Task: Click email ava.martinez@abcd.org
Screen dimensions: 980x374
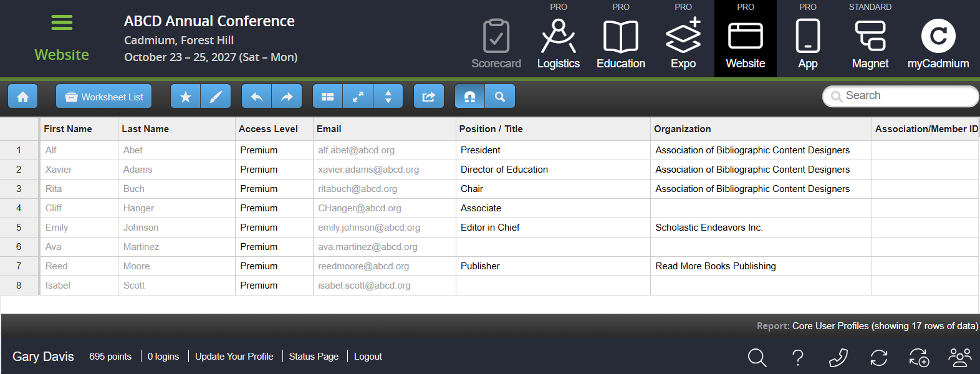Action: coord(384,247)
